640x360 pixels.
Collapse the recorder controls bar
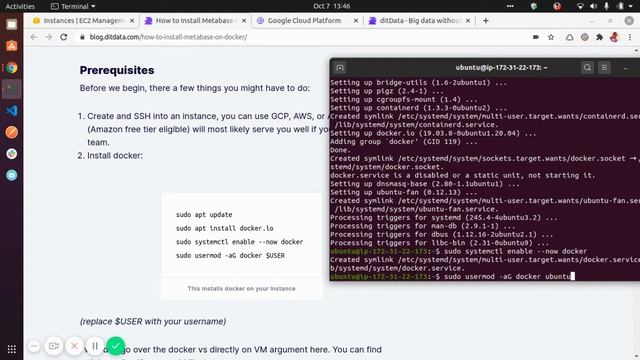point(34,346)
